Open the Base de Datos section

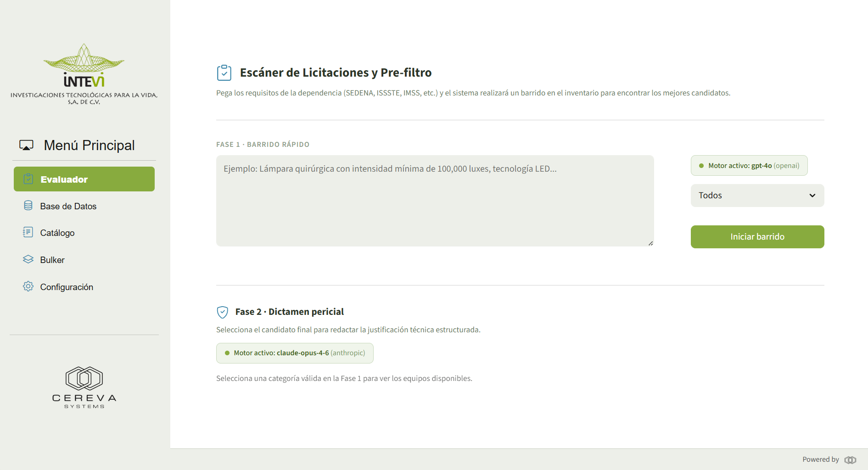[x=84, y=206]
